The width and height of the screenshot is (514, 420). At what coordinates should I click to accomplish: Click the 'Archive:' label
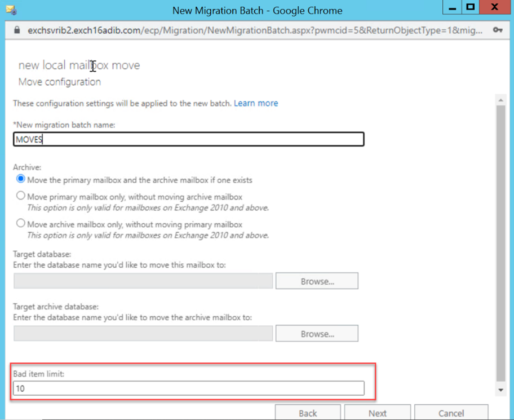point(27,167)
